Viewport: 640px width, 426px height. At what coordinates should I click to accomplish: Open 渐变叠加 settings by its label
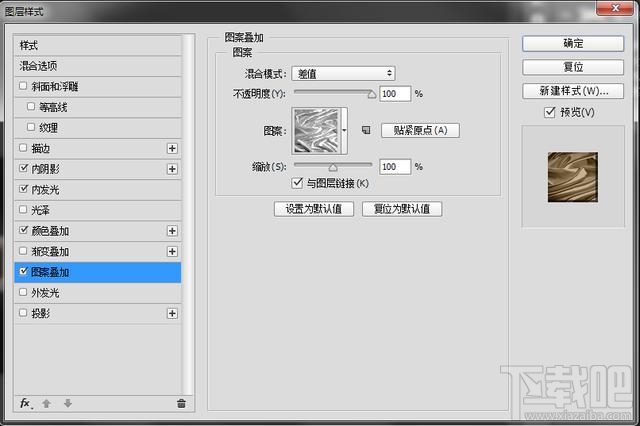tap(50, 251)
